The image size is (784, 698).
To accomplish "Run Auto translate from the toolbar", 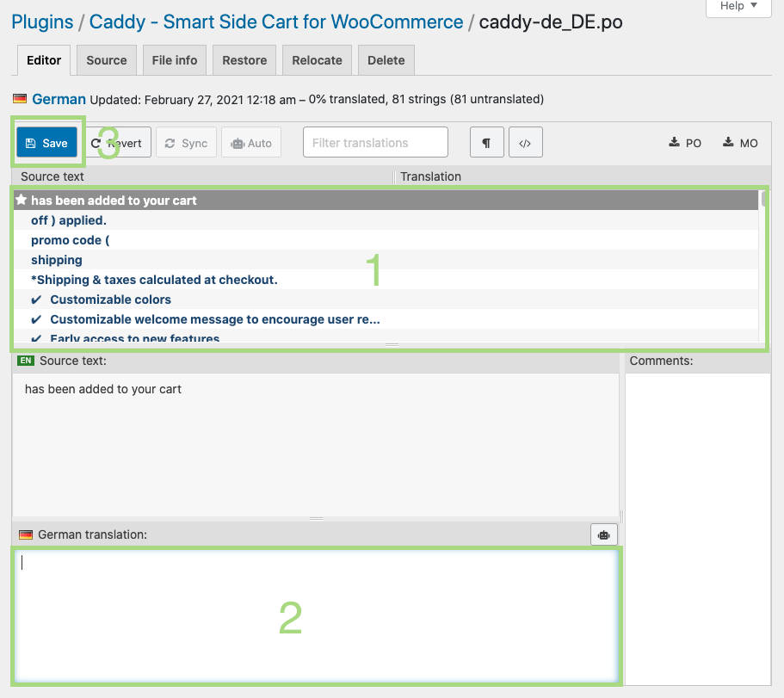I will pos(251,143).
